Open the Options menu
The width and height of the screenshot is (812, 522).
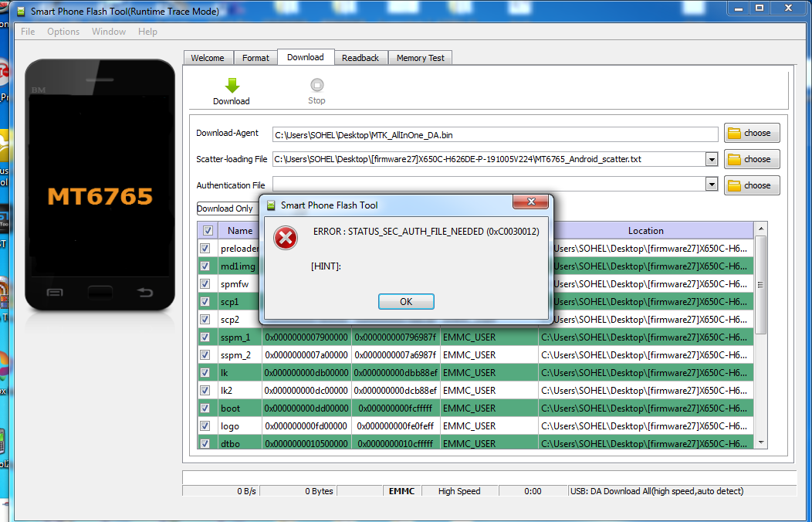click(63, 32)
